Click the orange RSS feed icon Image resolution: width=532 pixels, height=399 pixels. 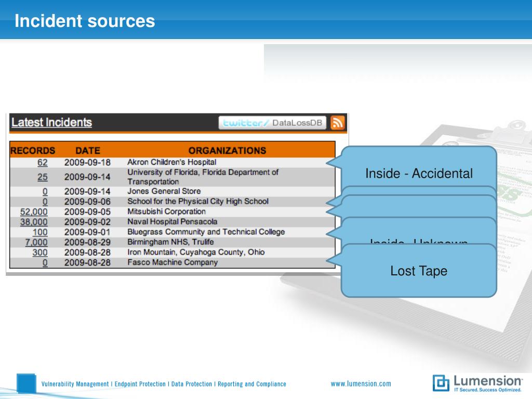[337, 123]
